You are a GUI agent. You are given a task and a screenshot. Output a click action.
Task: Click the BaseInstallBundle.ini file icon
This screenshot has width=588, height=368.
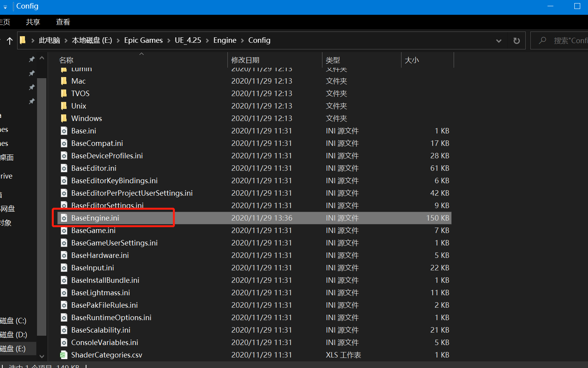coord(64,280)
